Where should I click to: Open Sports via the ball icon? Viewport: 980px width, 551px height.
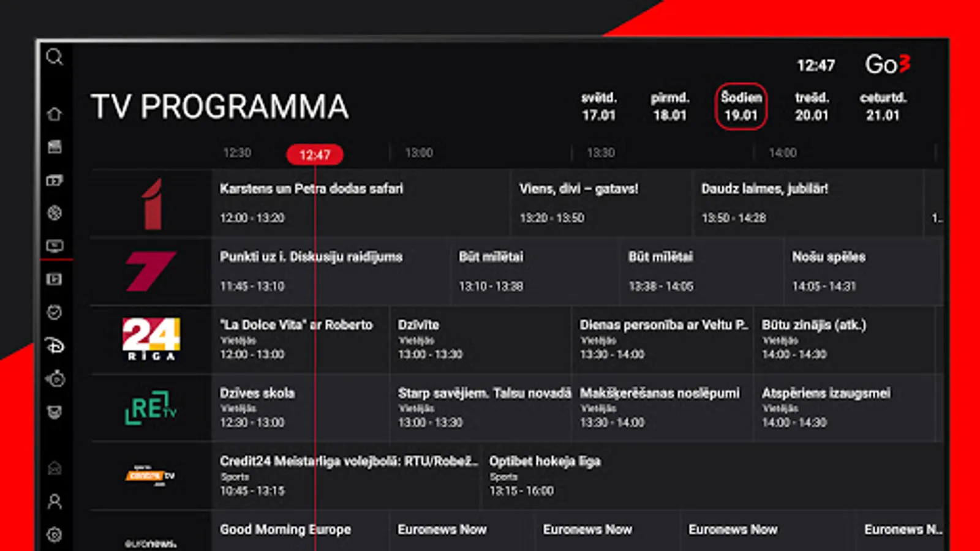point(55,213)
